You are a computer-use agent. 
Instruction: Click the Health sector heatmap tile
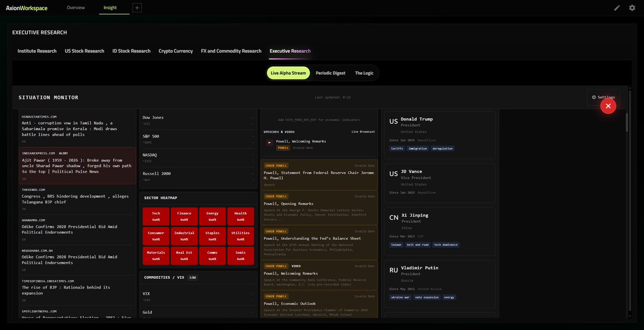coord(240,216)
